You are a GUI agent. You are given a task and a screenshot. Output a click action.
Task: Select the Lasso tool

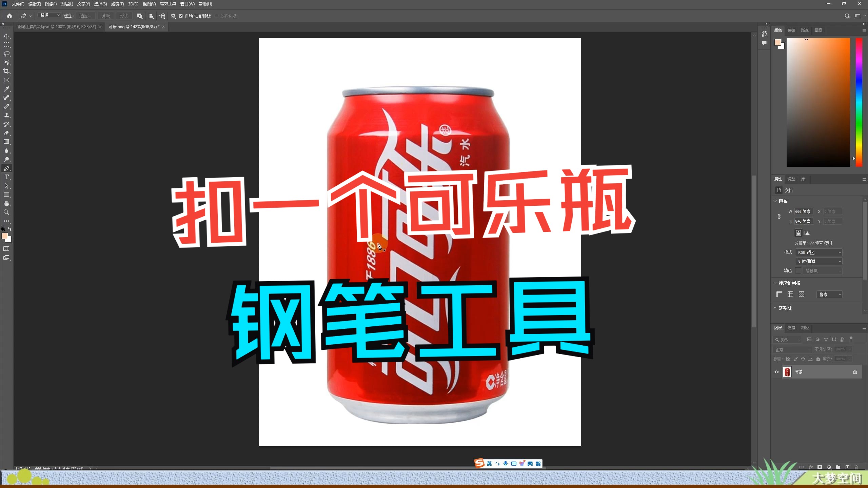(x=6, y=54)
